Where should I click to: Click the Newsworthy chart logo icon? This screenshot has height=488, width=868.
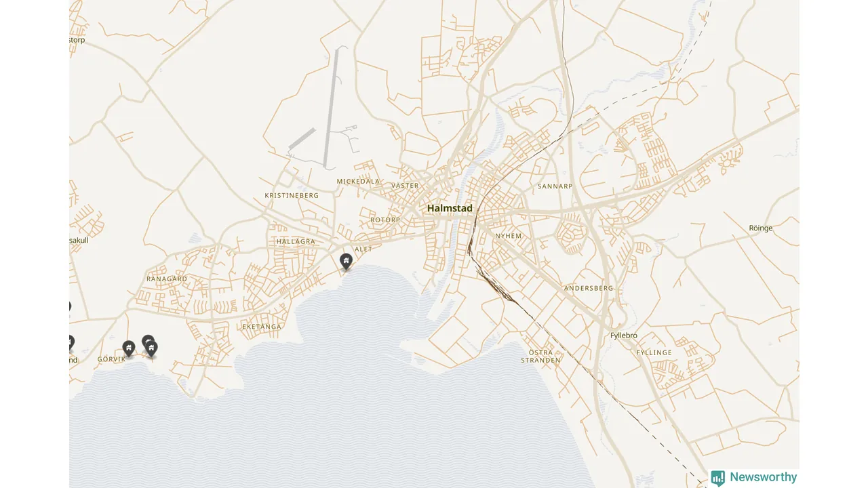pos(718,479)
